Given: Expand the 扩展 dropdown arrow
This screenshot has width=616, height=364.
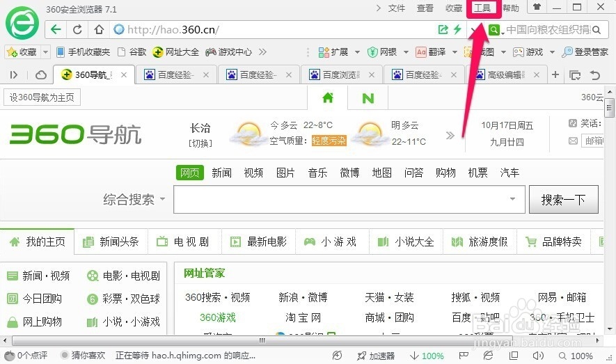Looking at the screenshot, I should [357, 52].
